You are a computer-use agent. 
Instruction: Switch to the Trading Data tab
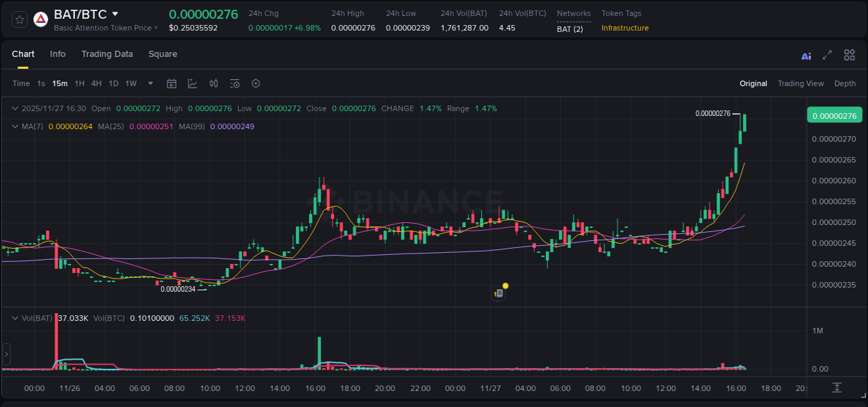pos(107,54)
